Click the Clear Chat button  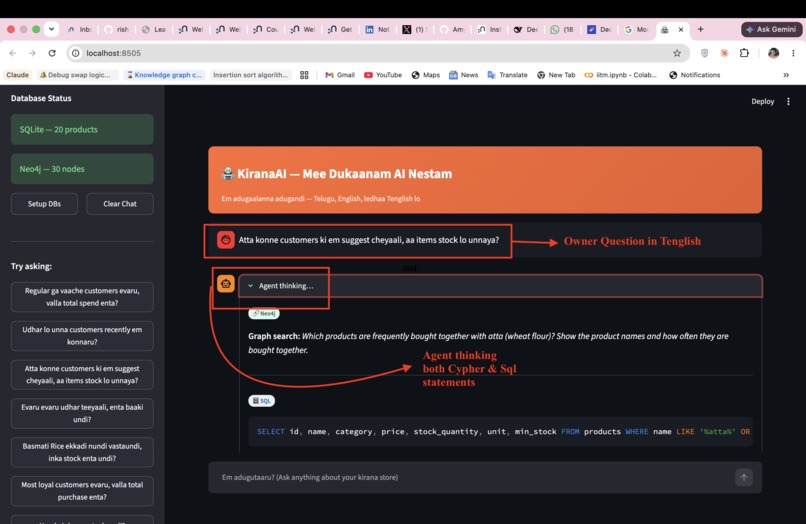click(120, 204)
